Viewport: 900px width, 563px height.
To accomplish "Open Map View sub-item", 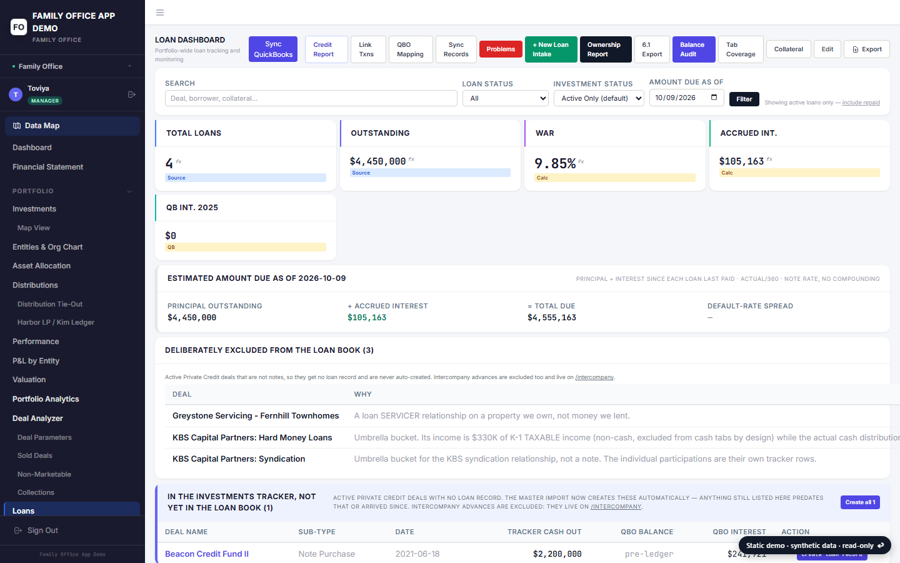I will [x=33, y=228].
